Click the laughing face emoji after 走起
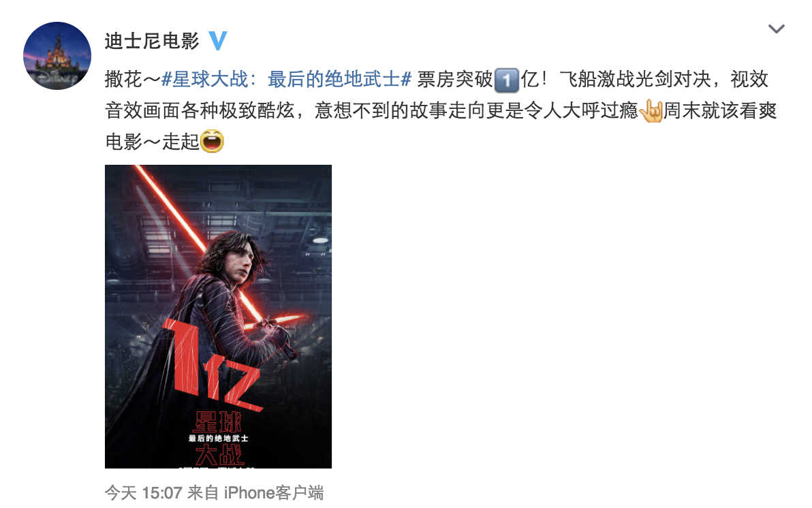The image size is (812, 508). (212, 141)
